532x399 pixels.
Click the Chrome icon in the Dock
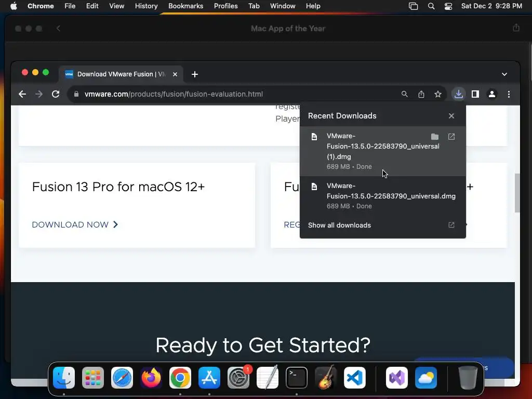pyautogui.click(x=180, y=378)
